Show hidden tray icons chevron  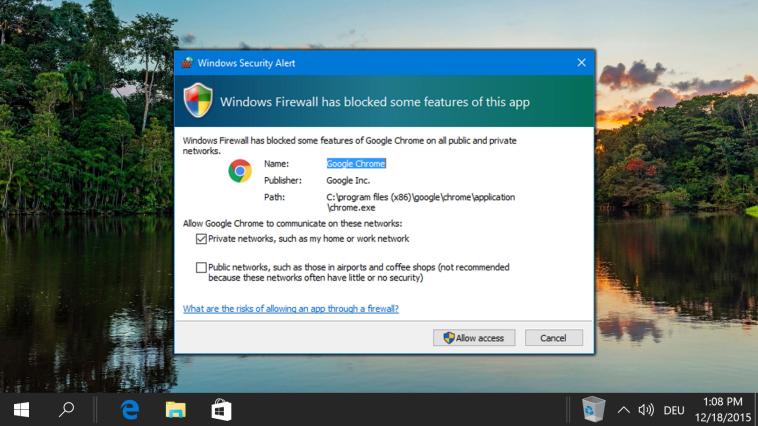point(624,411)
